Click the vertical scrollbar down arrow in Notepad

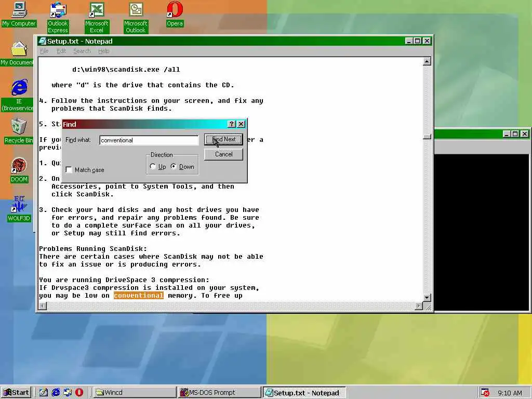(x=427, y=298)
